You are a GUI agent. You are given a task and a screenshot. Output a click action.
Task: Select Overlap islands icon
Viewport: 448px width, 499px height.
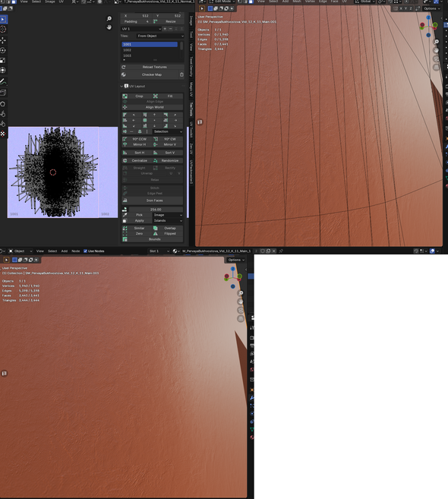click(x=155, y=228)
